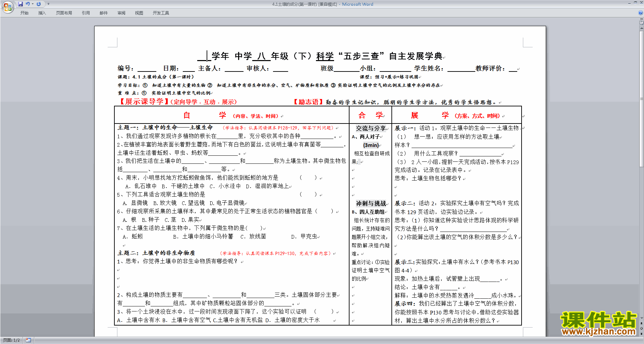Open the 开发工具 tab
The height and width of the screenshot is (344, 644).
(161, 13)
